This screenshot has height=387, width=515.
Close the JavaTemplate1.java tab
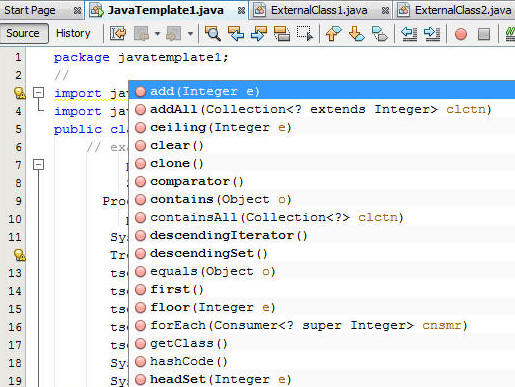(x=241, y=11)
